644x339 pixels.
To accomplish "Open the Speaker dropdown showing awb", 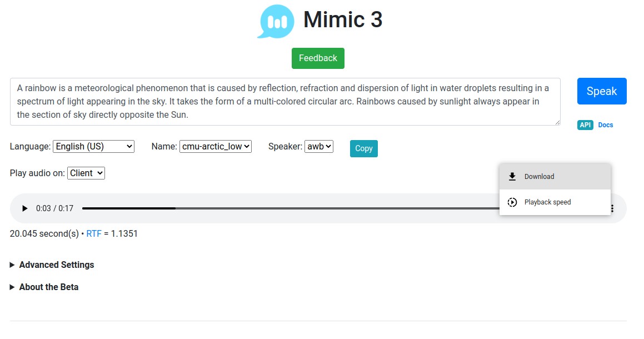I will 319,146.
